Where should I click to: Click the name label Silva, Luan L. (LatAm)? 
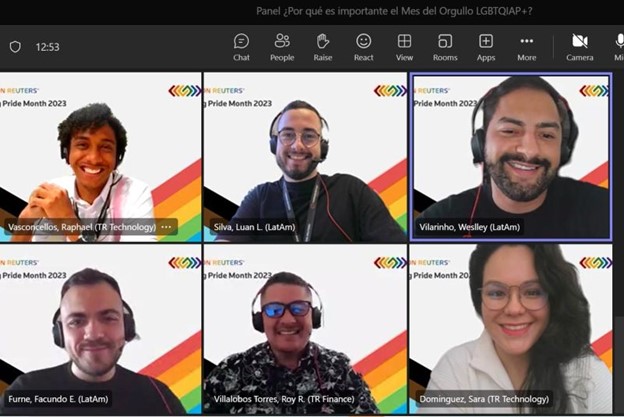tap(254, 227)
